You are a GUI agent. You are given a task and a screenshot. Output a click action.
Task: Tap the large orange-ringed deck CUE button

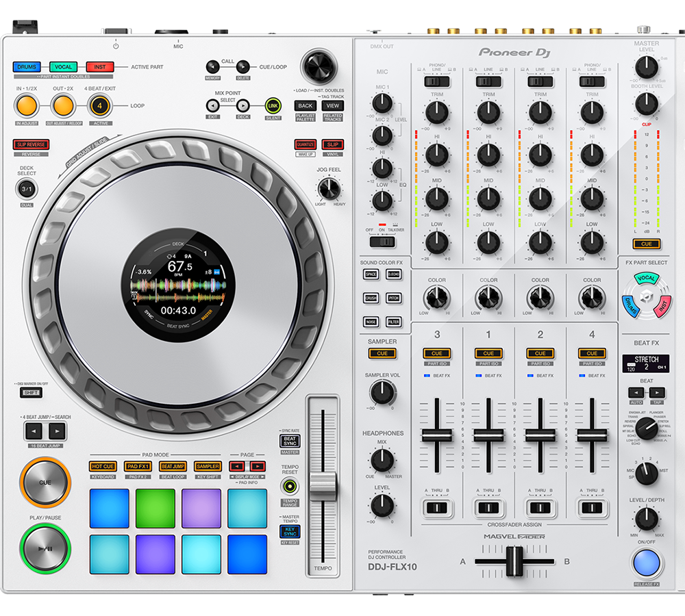[x=45, y=483]
